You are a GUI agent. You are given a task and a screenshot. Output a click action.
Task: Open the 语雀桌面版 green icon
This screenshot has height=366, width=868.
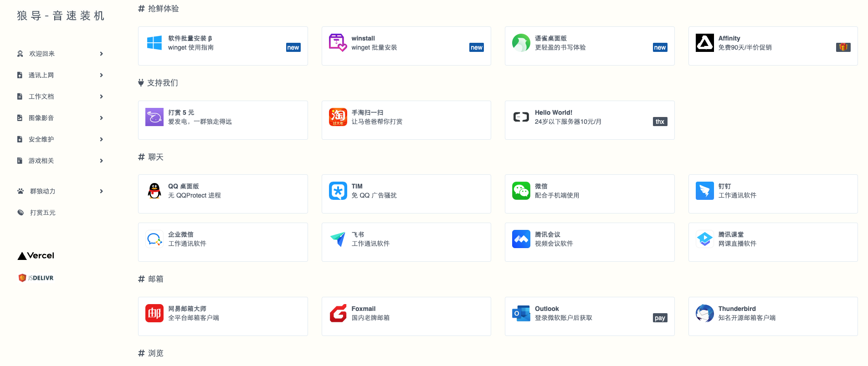pyautogui.click(x=521, y=43)
